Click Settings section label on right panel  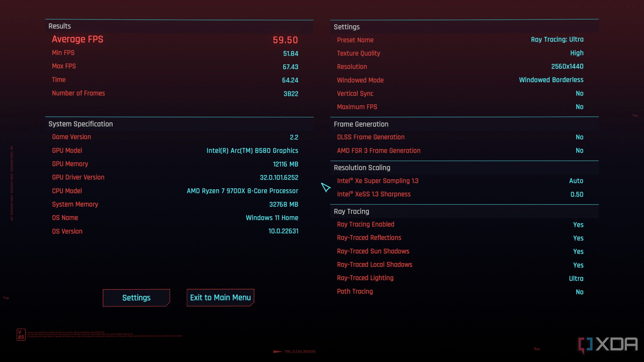tap(346, 26)
